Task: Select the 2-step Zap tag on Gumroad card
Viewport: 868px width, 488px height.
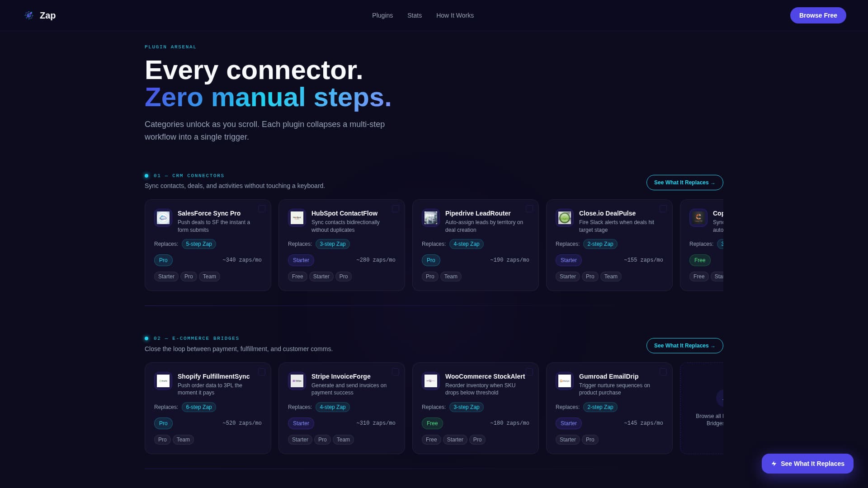Action: 600,407
